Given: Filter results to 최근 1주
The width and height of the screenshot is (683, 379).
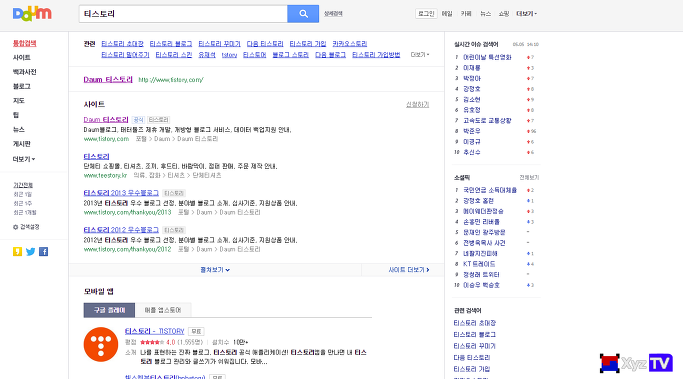Looking at the screenshot, I should (x=22, y=203).
